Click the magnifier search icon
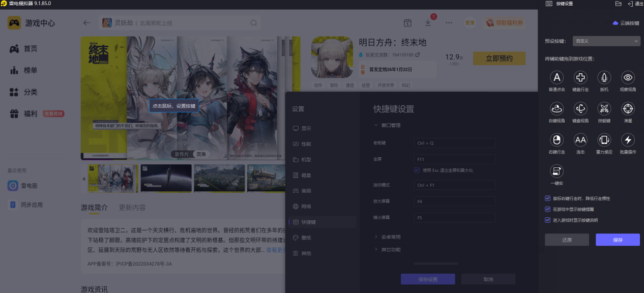The height and width of the screenshot is (293, 644). click(253, 23)
